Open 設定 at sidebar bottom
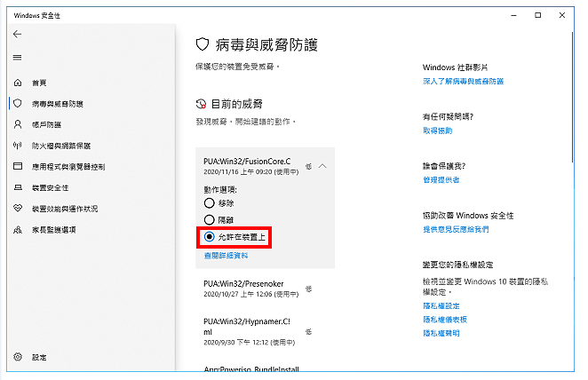588x380 pixels. 39,358
